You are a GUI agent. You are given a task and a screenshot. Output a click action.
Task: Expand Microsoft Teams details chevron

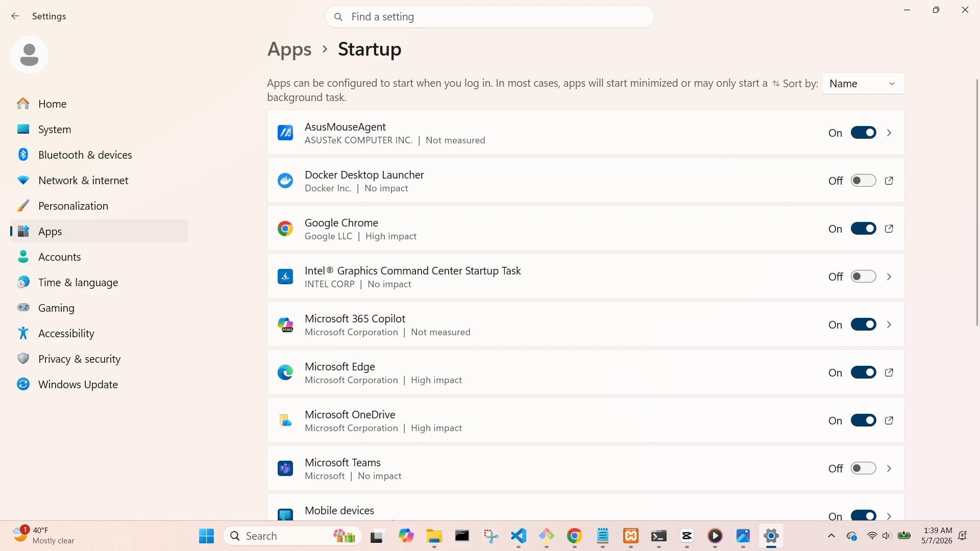[889, 468]
